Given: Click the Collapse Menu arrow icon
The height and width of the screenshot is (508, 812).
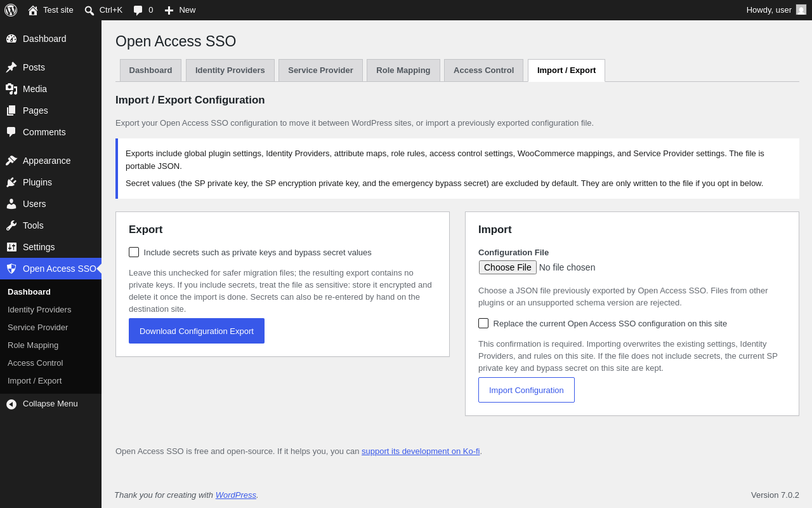Looking at the screenshot, I should 11,404.
